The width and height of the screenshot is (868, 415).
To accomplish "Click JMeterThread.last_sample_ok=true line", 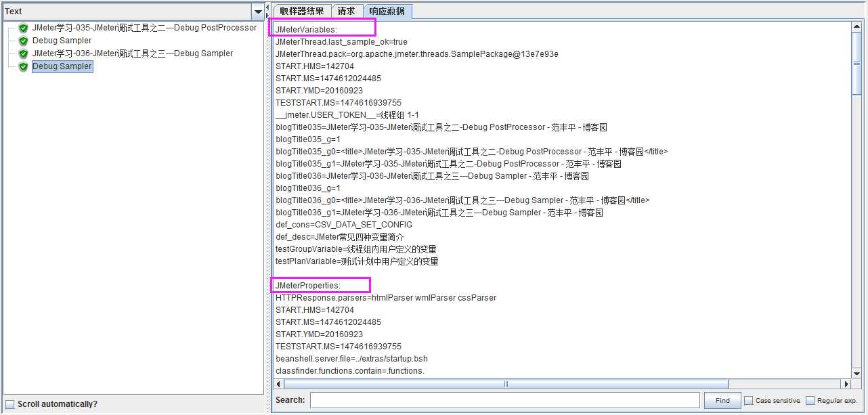I will [341, 42].
